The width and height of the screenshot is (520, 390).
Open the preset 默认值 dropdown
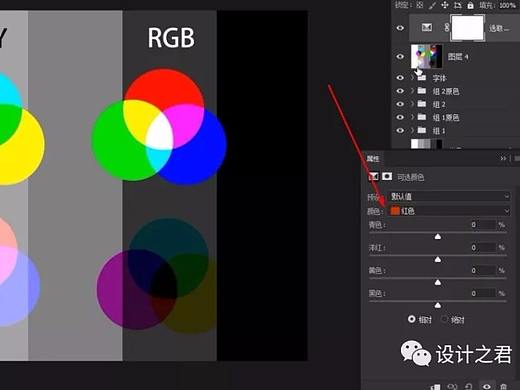449,196
